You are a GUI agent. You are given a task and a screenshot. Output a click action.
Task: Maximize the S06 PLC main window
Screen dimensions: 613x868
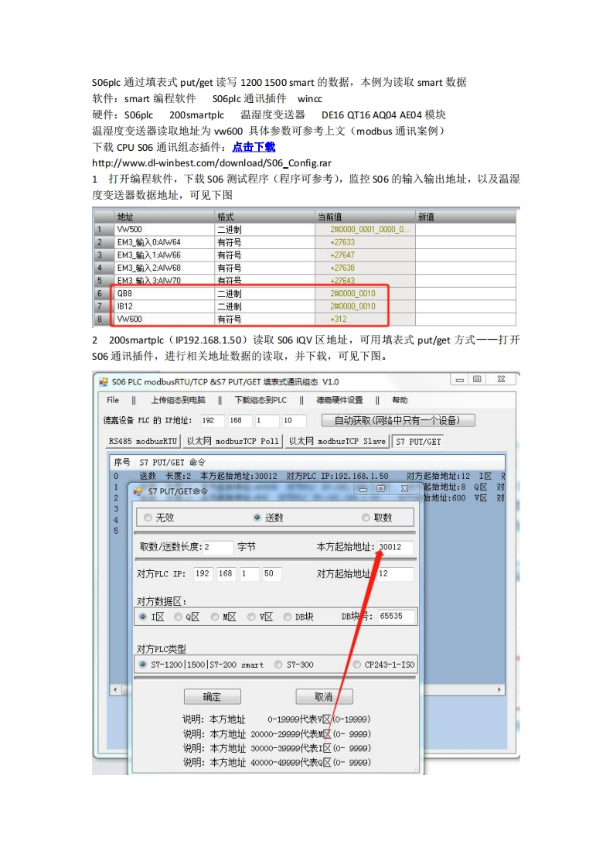(477, 379)
